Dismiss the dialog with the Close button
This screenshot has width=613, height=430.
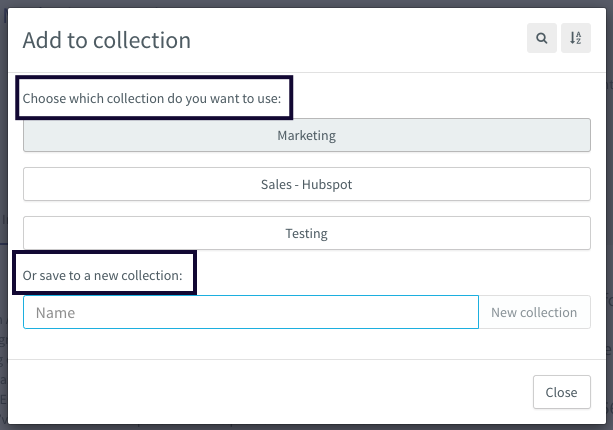pyautogui.click(x=562, y=392)
